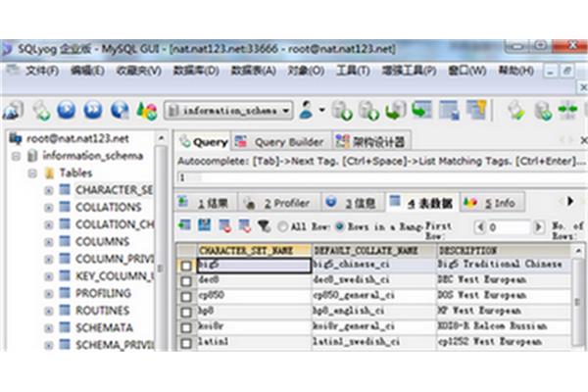Click the green opposing arrows sync icon
The height and width of the screenshot is (392, 588).
(x=567, y=110)
